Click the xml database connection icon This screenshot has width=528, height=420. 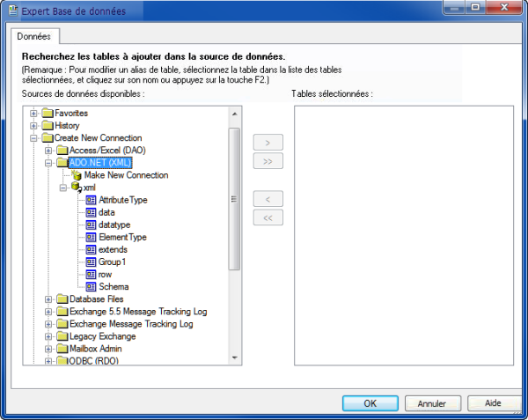tap(76, 188)
